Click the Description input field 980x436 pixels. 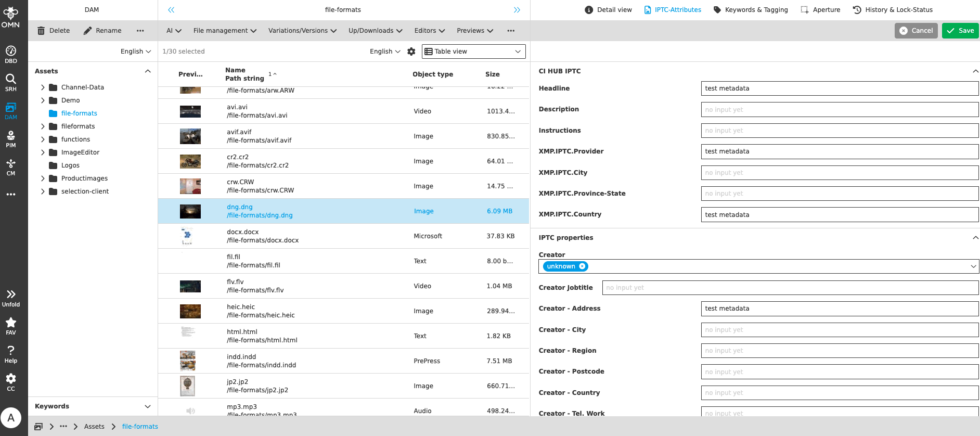pos(839,110)
